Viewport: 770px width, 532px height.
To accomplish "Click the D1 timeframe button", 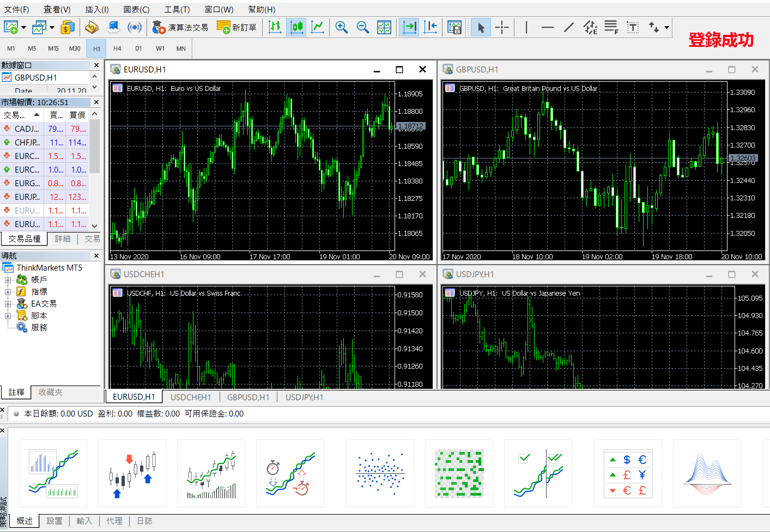I will click(x=138, y=48).
